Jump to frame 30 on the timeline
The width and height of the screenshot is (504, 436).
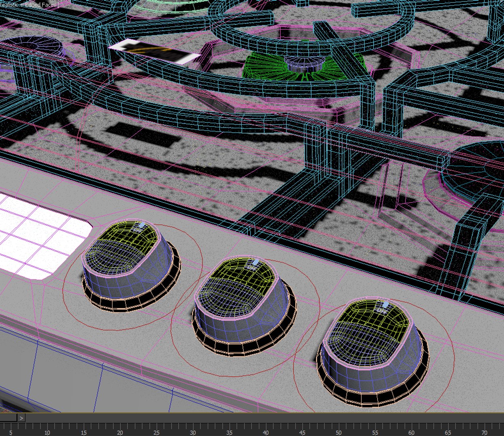(x=192, y=432)
